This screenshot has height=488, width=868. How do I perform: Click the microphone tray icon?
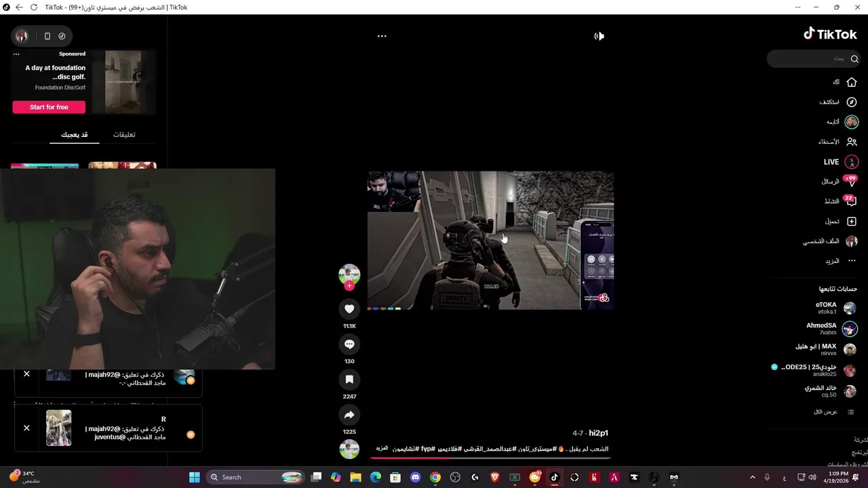pyautogui.click(x=767, y=477)
